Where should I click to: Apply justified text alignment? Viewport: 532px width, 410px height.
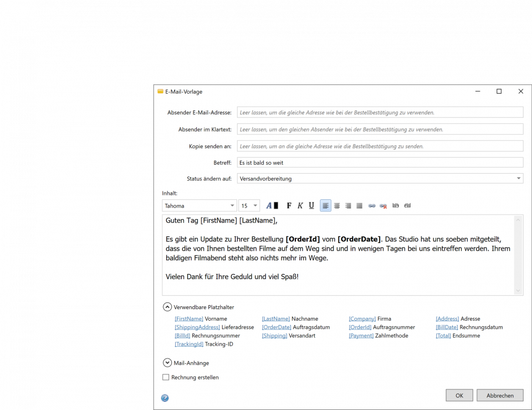tap(359, 206)
